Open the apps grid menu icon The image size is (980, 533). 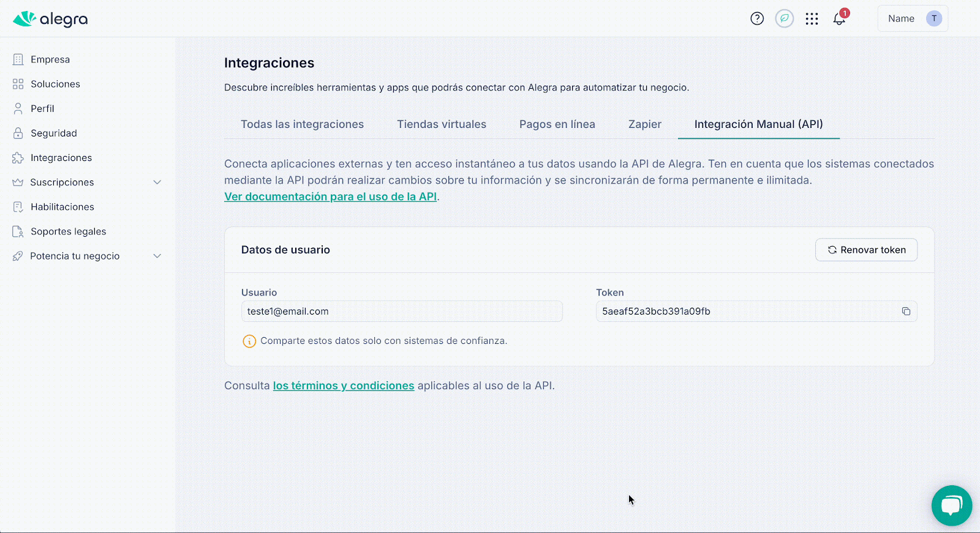point(812,19)
